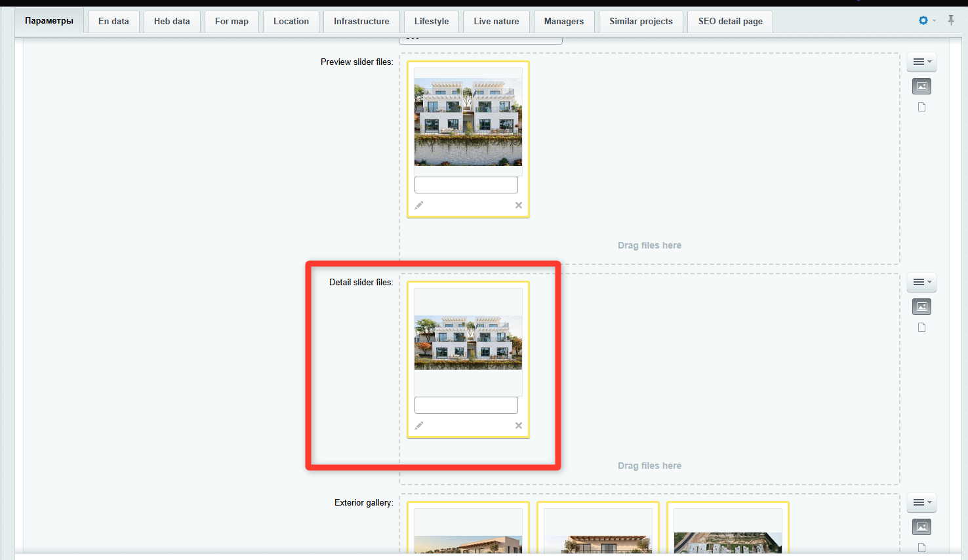Open the Managers tab
The height and width of the screenshot is (560, 968).
(x=564, y=21)
